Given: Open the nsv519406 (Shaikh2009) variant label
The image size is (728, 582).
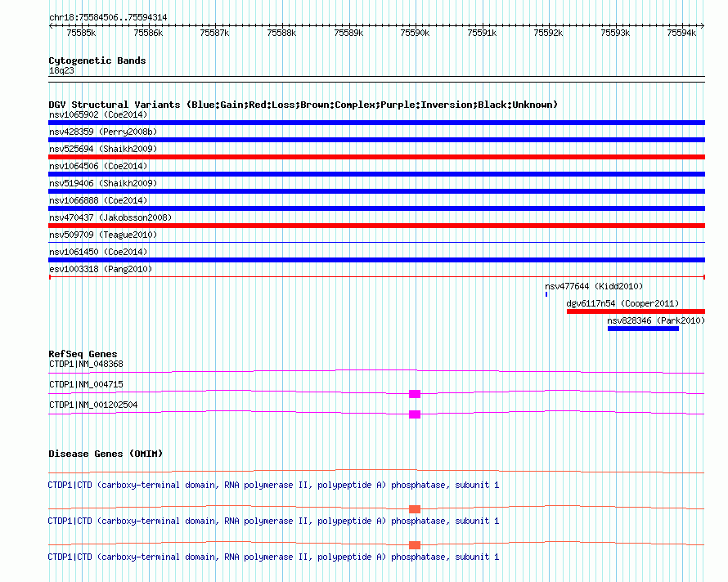Looking at the screenshot, I should point(103,183).
